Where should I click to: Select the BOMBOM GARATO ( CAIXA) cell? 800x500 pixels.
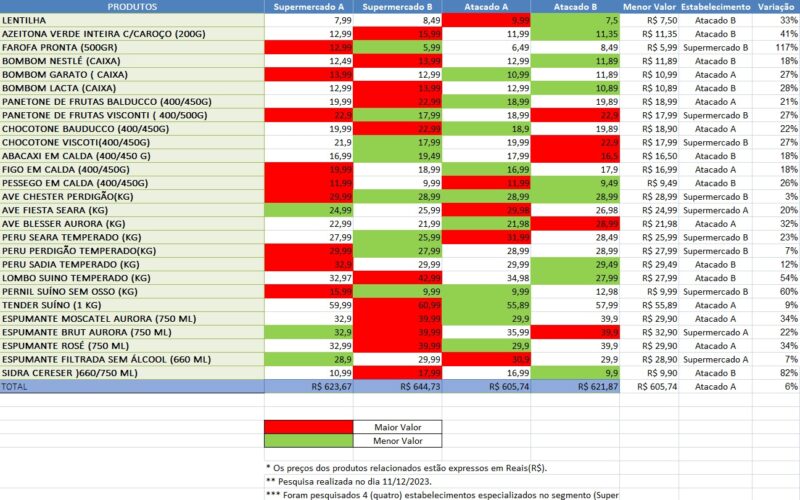coord(132,74)
